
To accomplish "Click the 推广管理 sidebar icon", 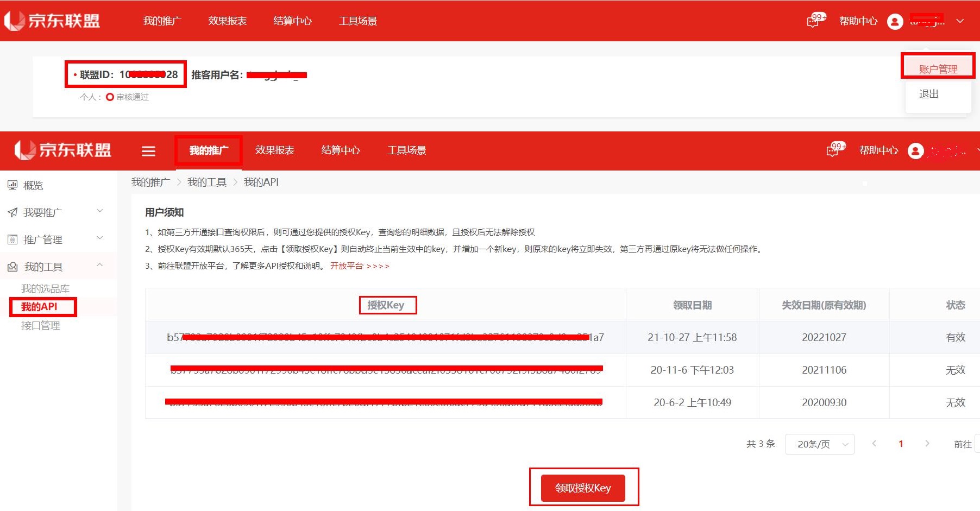I will pyautogui.click(x=12, y=239).
